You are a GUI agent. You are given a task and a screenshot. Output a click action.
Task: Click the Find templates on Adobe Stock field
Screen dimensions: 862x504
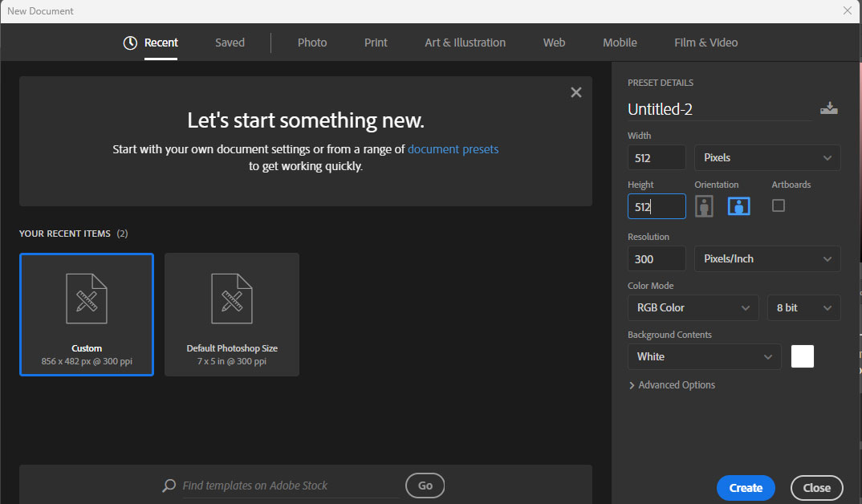pos(291,486)
